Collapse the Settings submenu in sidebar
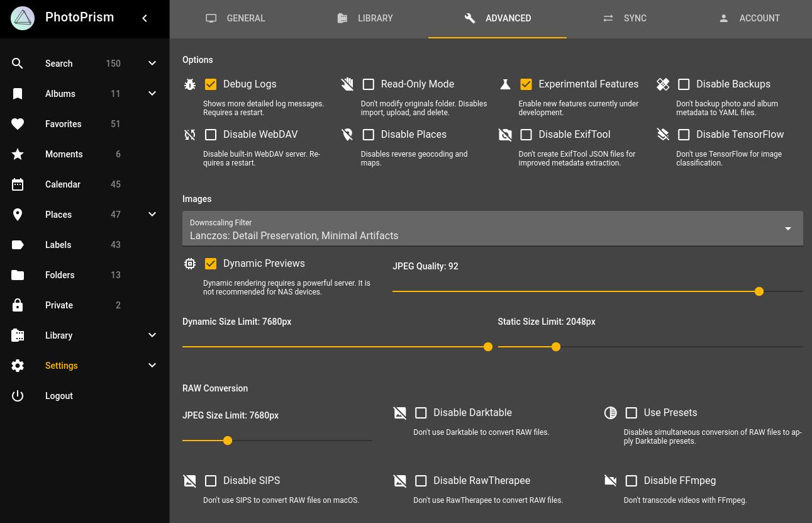This screenshot has height=523, width=812. click(152, 365)
